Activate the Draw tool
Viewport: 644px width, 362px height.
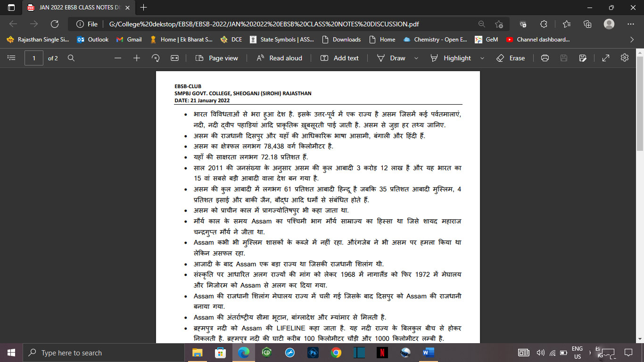click(x=391, y=58)
